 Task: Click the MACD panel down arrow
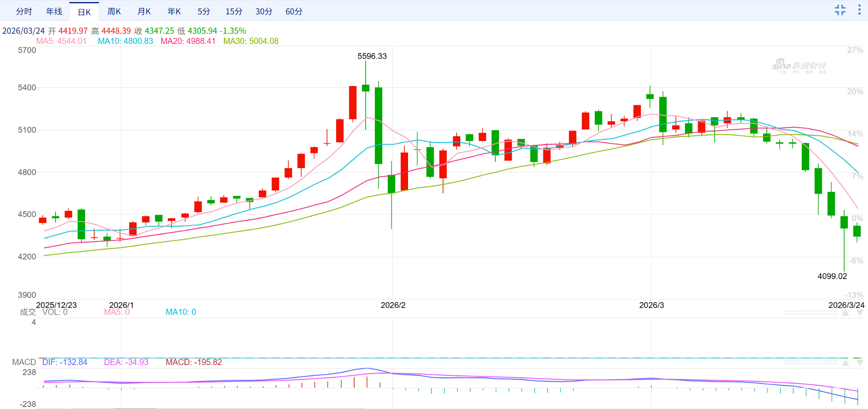tap(859, 363)
